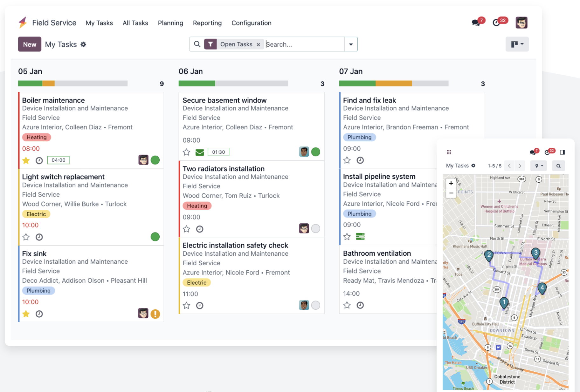The image size is (580, 392).
Task: Toggle the priority star on Fix sink
Action: (26, 314)
